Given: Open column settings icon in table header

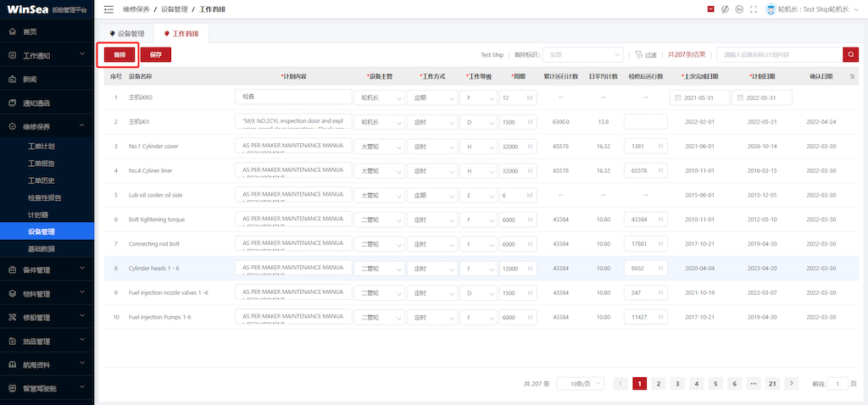Looking at the screenshot, I should click(x=852, y=76).
